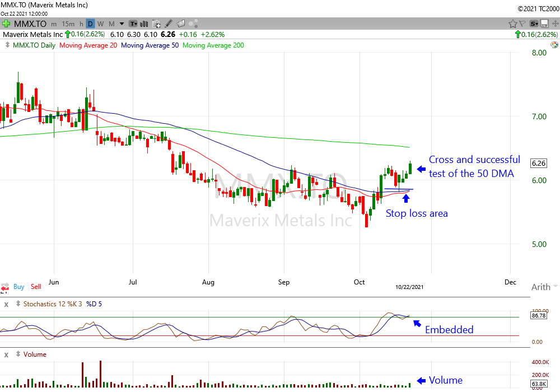
Task: Flag this symbol with the flag icon
Action: (x=522, y=24)
